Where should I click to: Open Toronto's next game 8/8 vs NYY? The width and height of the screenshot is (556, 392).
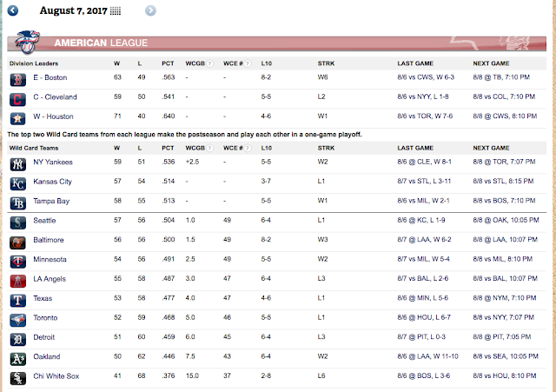(504, 317)
